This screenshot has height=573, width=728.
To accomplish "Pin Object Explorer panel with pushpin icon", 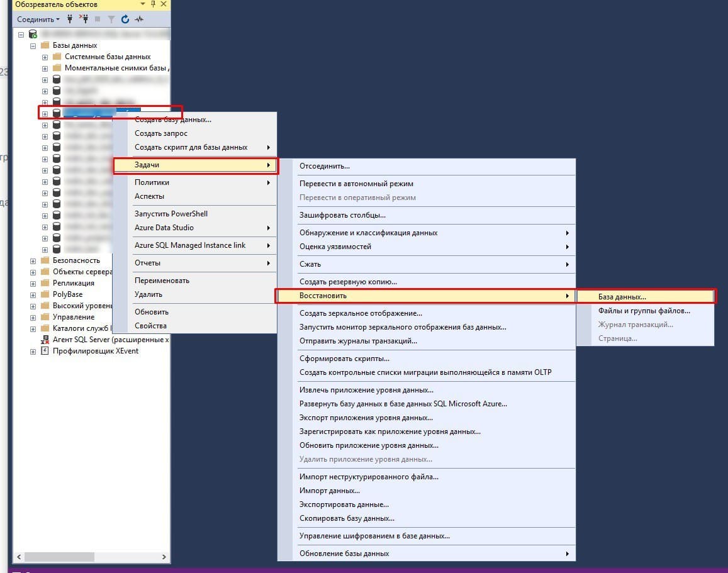I will click(153, 4).
